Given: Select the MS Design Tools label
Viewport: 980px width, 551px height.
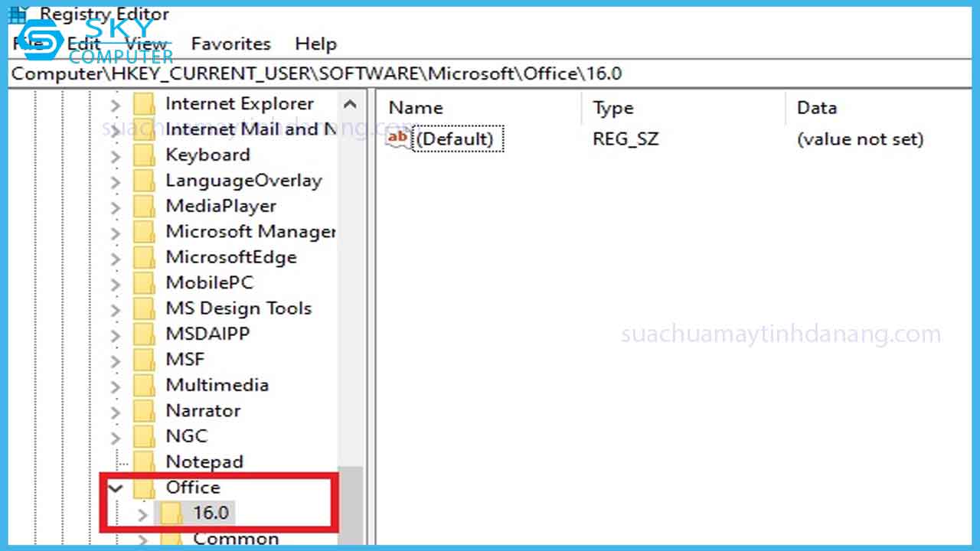Looking at the screenshot, I should [x=239, y=309].
